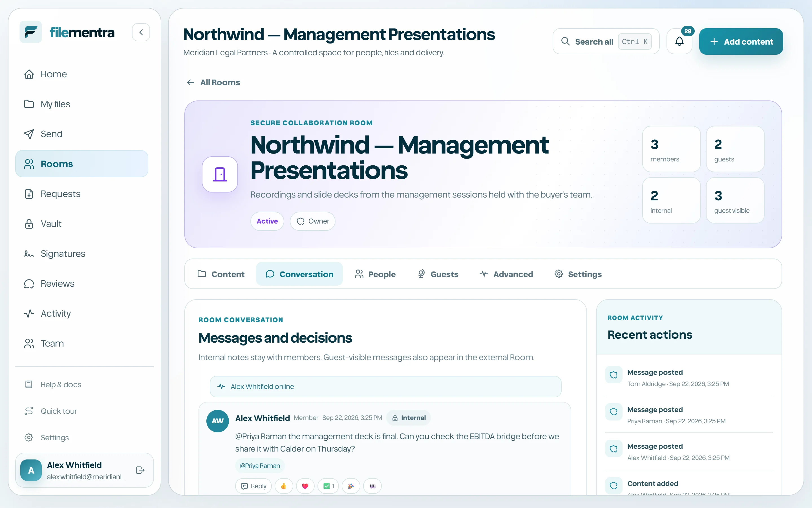Click the 3 members stat card

(x=671, y=149)
